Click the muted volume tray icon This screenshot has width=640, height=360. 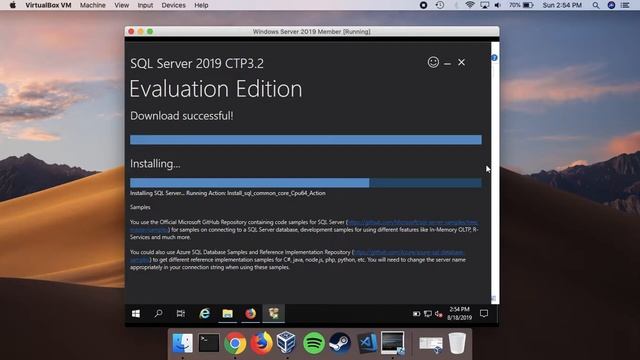(x=439, y=314)
